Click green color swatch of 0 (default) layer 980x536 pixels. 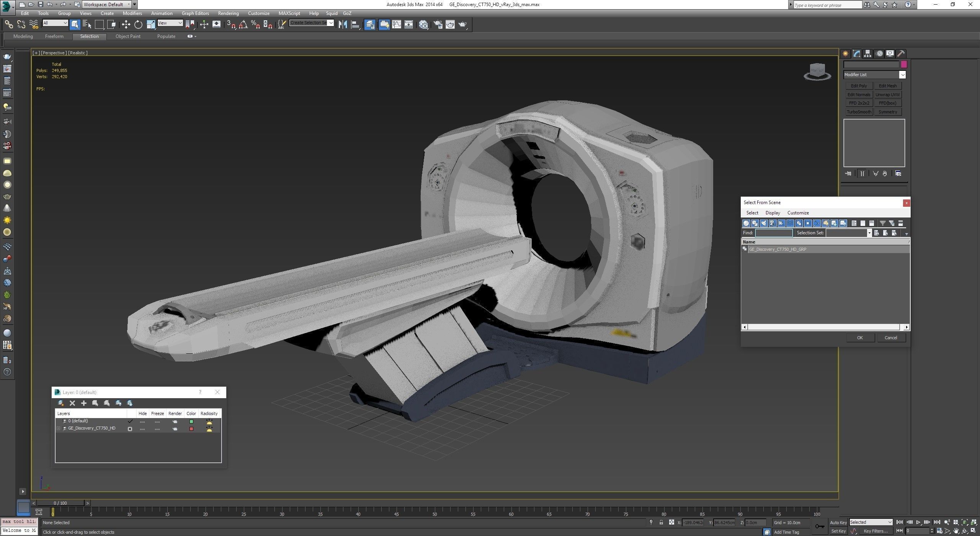[x=191, y=422]
